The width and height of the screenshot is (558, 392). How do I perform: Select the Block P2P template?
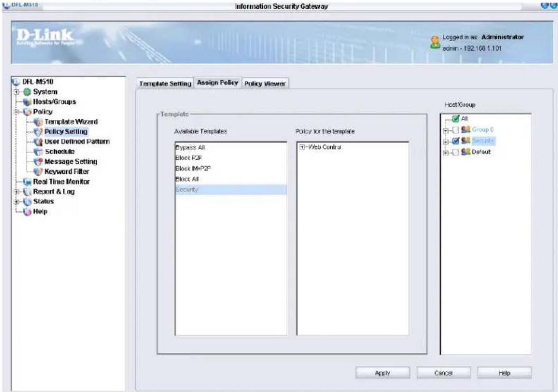tap(230, 158)
